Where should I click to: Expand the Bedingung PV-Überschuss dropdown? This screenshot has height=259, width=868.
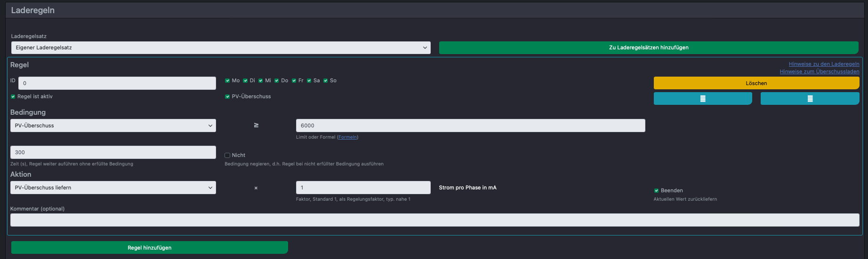(113, 126)
